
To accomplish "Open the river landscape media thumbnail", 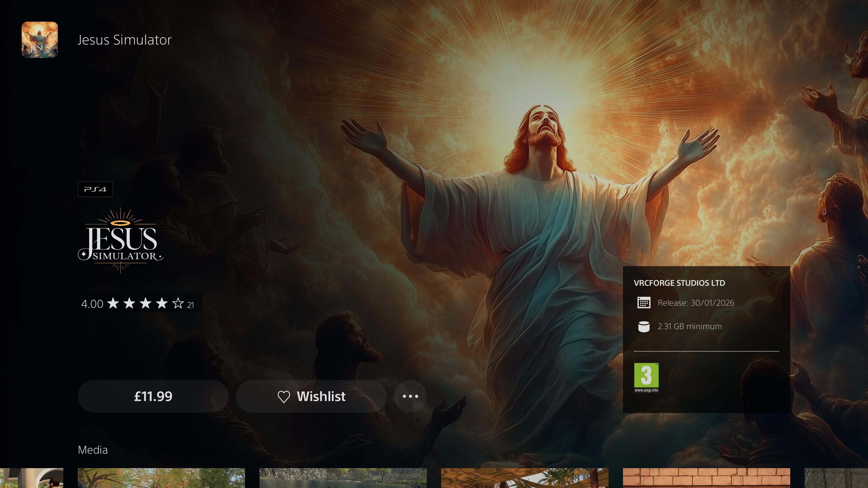I will [343, 478].
